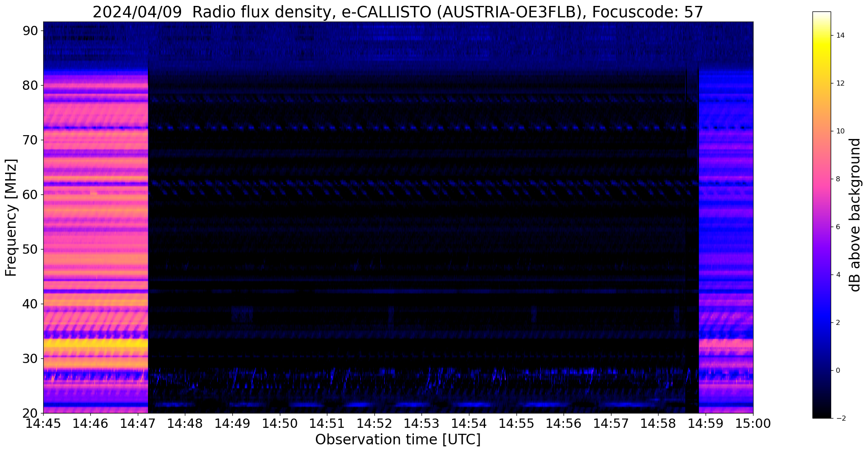Click the 14:52 time tick label
Screen dimensions: 868x452
374,423
